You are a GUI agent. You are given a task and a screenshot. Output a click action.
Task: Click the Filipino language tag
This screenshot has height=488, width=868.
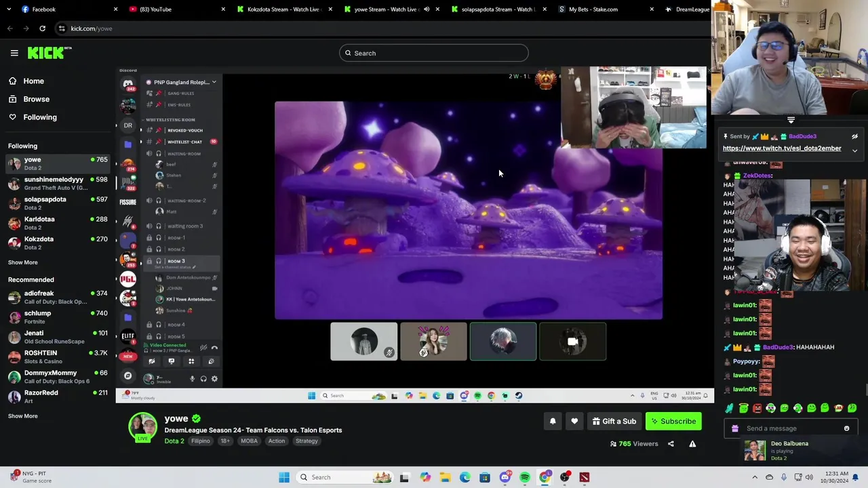tap(201, 441)
